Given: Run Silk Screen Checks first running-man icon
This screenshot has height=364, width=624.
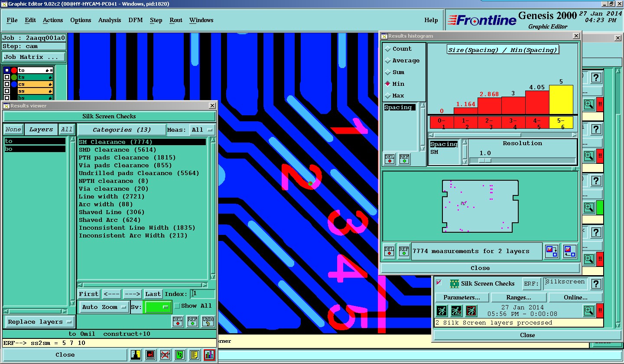Looking at the screenshot, I should pos(442,311).
